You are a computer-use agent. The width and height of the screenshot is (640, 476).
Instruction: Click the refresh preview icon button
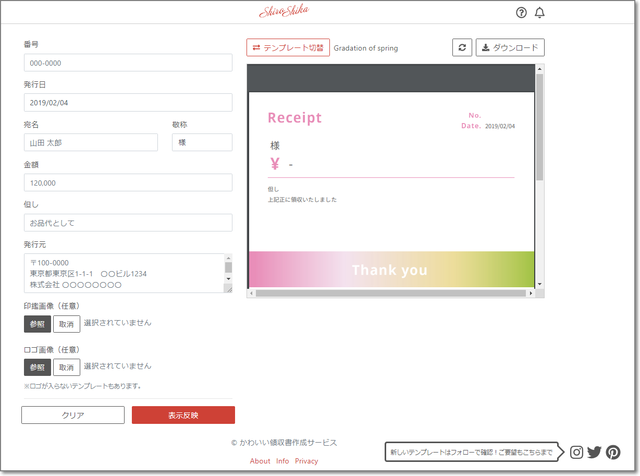click(x=461, y=47)
